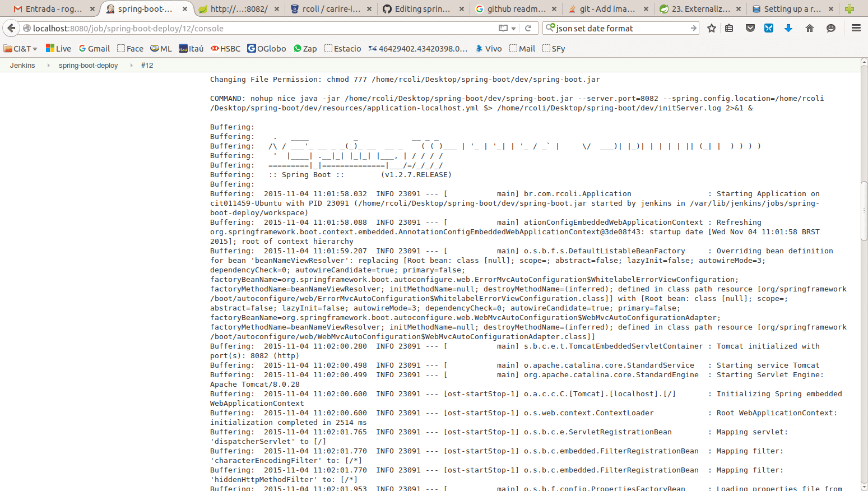The width and height of the screenshot is (868, 491).
Task: Reload the page with the refresh icon
Action: click(528, 28)
